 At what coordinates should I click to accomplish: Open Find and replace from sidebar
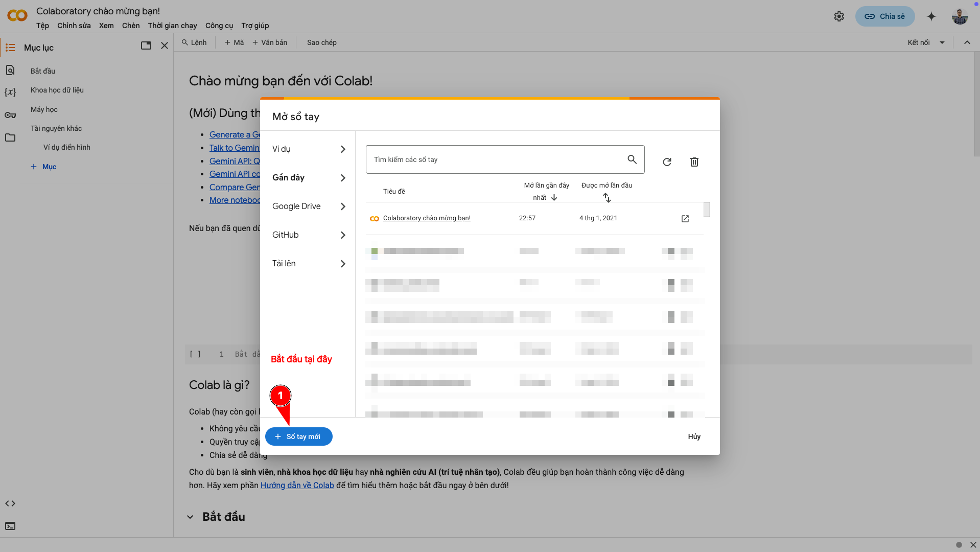coord(10,70)
